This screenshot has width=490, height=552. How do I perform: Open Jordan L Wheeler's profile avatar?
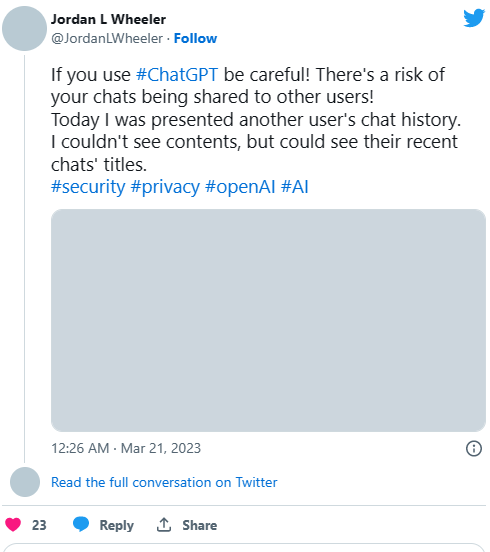coord(24,29)
